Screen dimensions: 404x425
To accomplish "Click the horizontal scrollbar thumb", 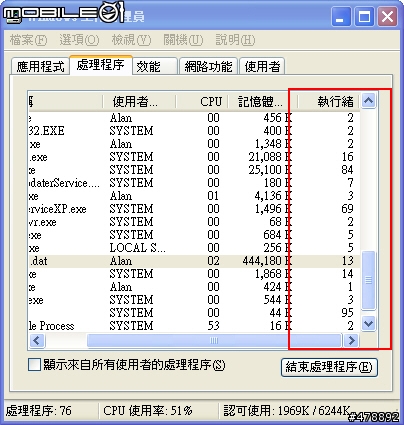I will pos(214,340).
